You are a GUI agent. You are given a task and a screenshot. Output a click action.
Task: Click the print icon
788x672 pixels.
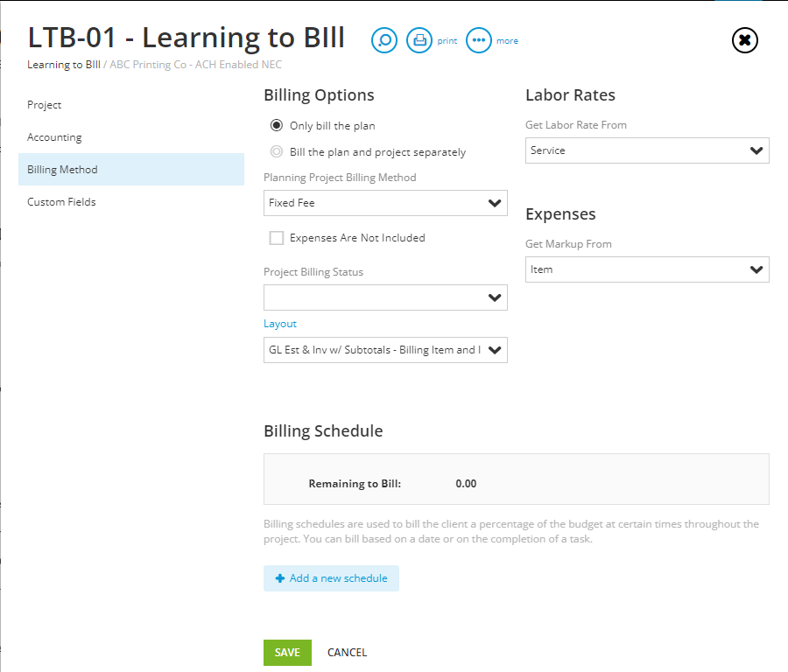(419, 40)
